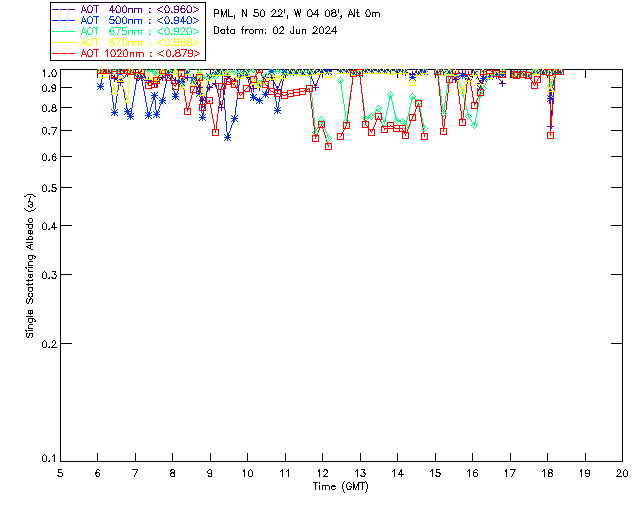
Task: Click the x-axis tick label '19'
Action: click(585, 474)
